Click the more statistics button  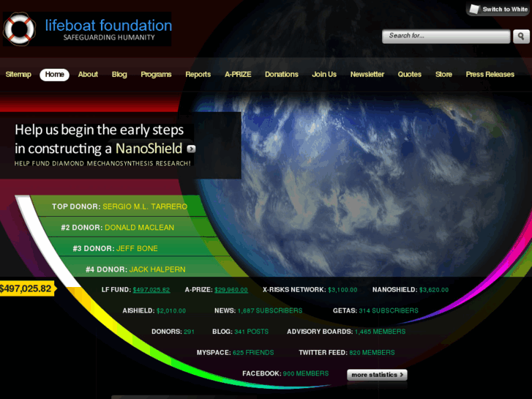377,375
